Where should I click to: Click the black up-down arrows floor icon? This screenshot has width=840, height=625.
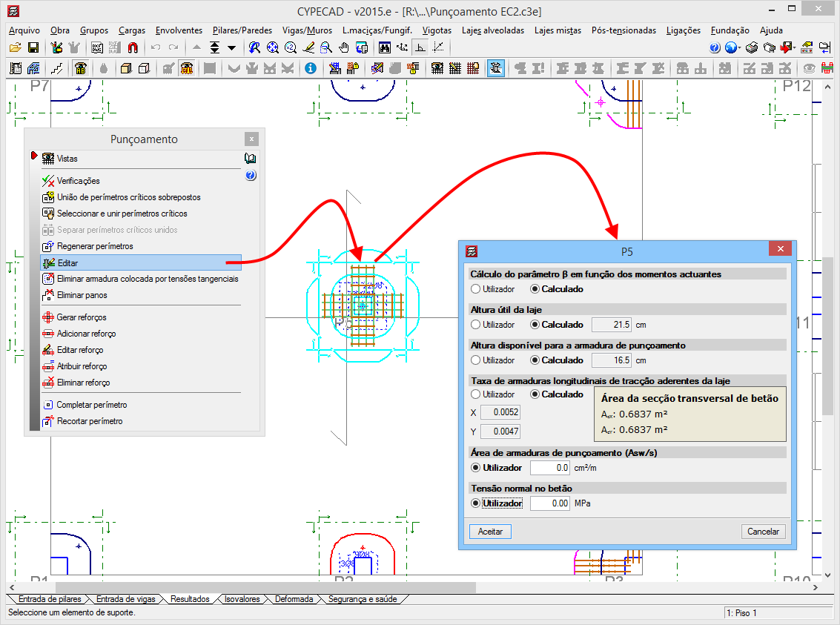pos(215,47)
